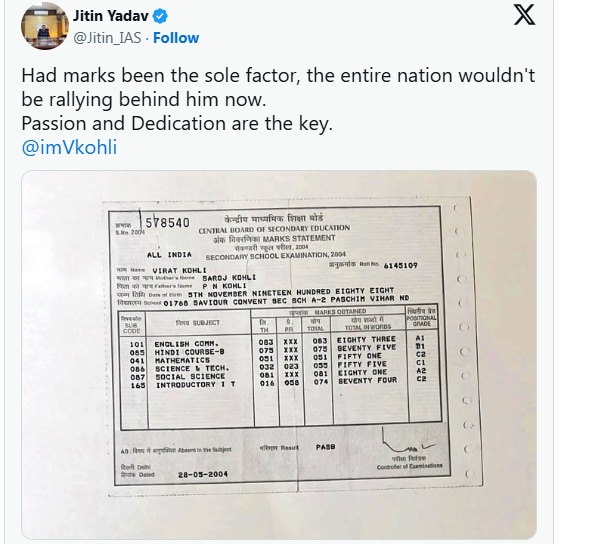Viewport: 594px width, 544px height.
Task: Click the date 28-05-2004 on the certificate
Action: (x=203, y=474)
